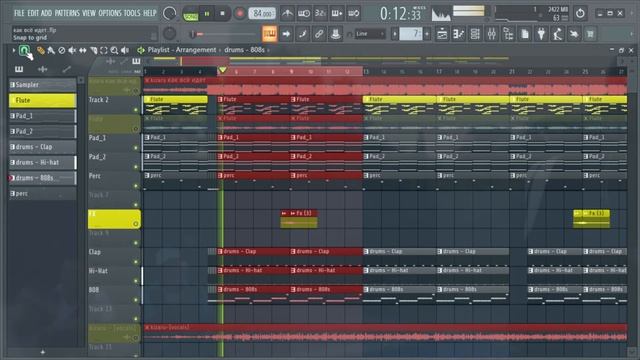Select the Select tool in playlist

point(104,50)
